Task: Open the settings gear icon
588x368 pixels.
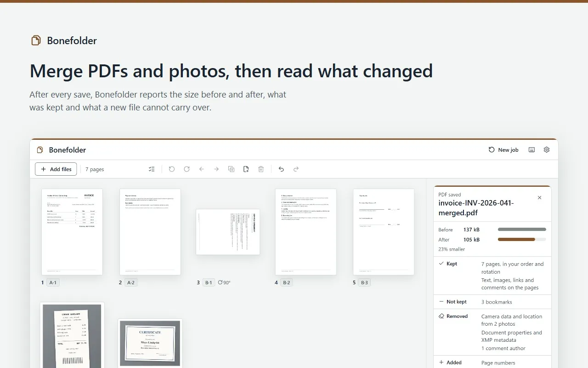Action: [x=547, y=150]
